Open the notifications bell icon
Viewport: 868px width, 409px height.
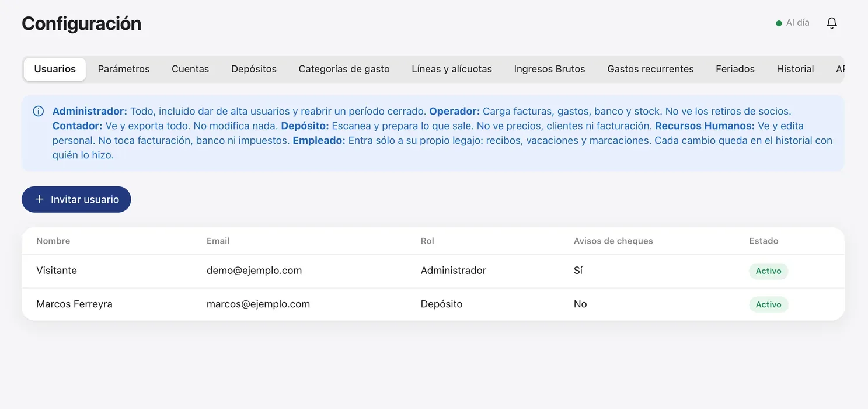tap(832, 23)
